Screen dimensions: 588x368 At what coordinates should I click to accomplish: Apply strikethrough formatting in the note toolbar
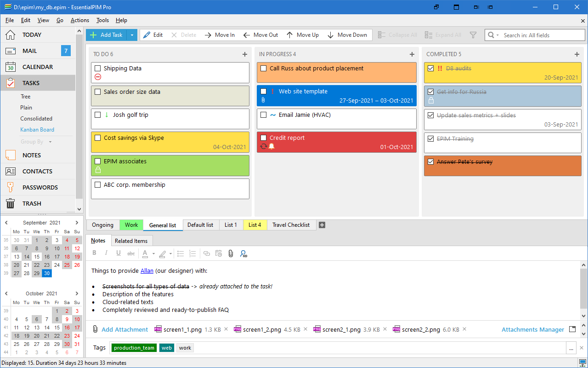(130, 253)
